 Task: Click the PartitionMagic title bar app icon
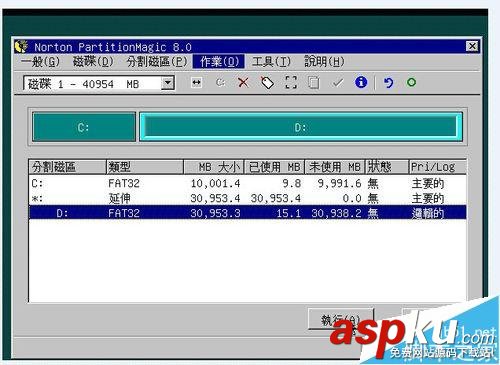(x=21, y=46)
